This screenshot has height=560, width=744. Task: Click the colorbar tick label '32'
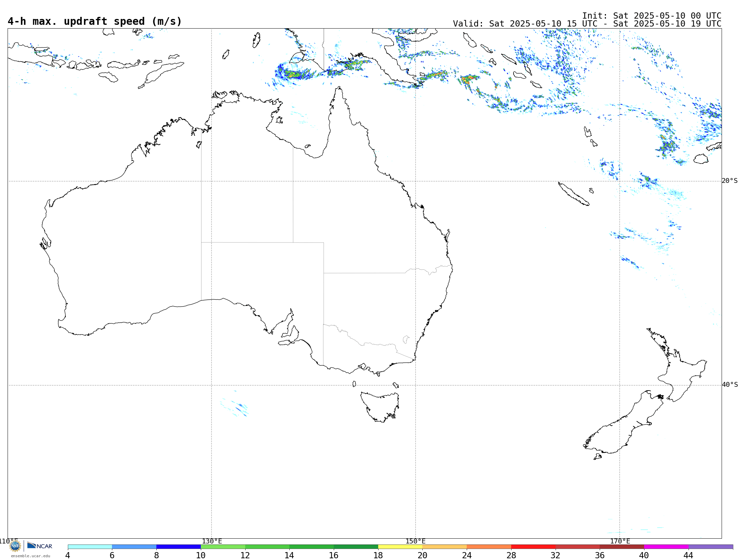point(555,555)
